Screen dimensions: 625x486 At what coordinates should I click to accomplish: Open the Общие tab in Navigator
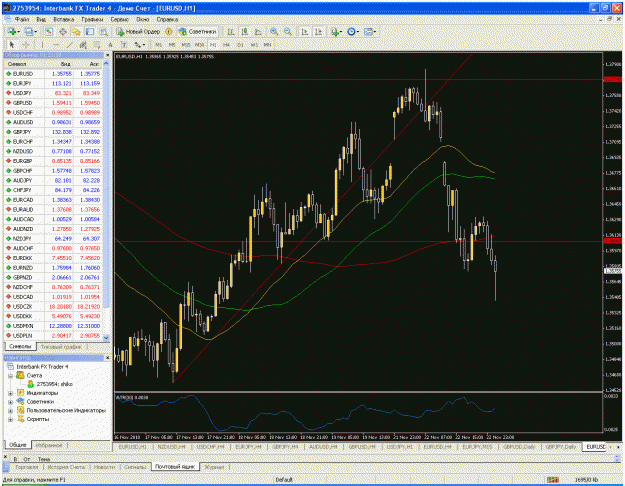click(18, 445)
